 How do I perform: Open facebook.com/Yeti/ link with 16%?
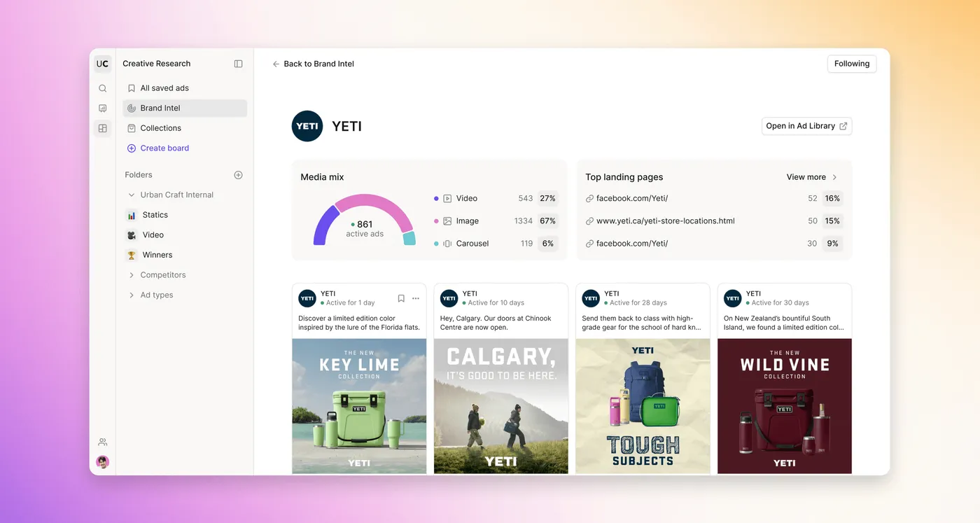click(x=632, y=199)
